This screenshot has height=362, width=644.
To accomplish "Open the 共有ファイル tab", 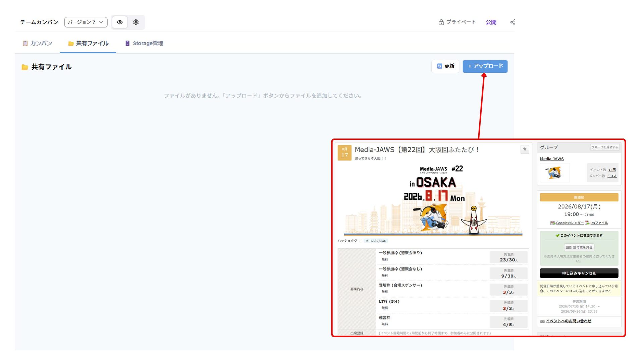I will 88,43.
